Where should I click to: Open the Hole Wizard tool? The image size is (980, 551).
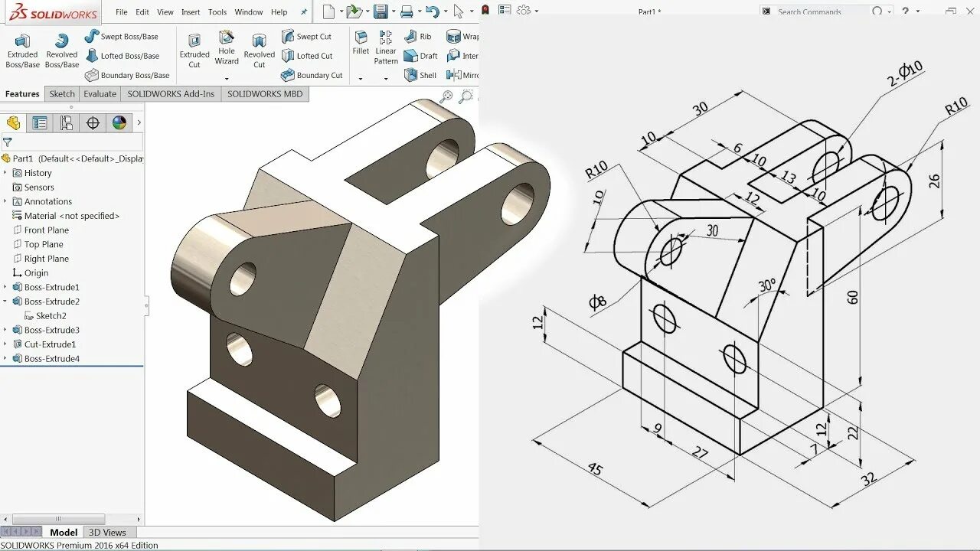click(227, 47)
